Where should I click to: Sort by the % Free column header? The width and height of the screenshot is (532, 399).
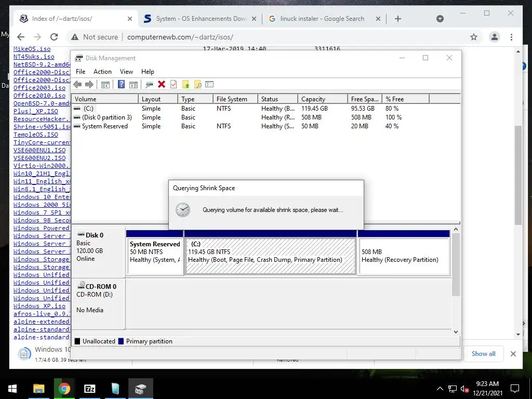(x=406, y=99)
